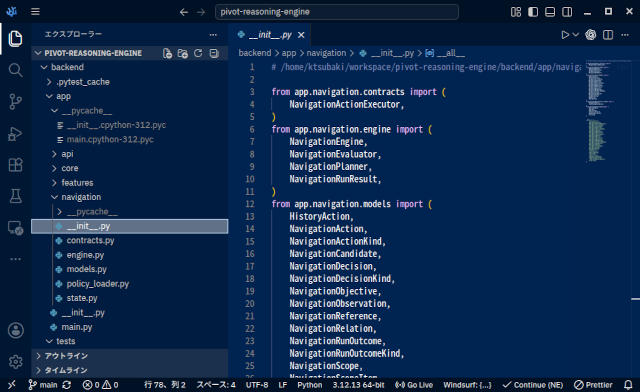640x392 pixels.
Task: Open Extensions view
Action: (16, 165)
